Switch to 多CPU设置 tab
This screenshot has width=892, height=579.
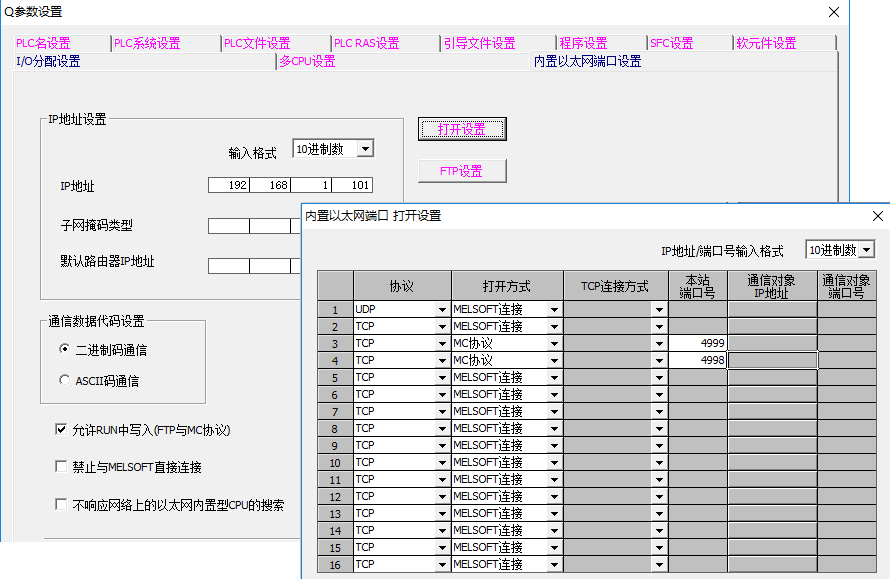click(x=307, y=61)
